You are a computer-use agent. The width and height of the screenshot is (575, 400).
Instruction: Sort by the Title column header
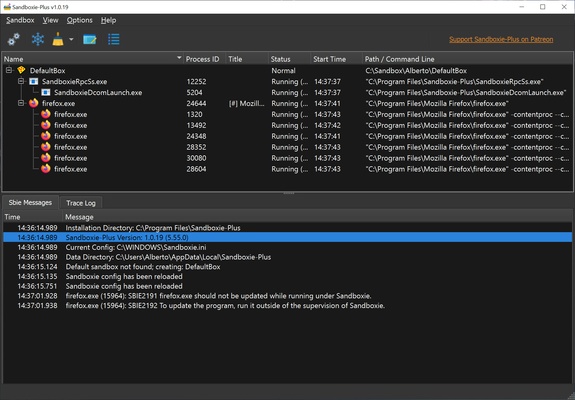coord(247,59)
